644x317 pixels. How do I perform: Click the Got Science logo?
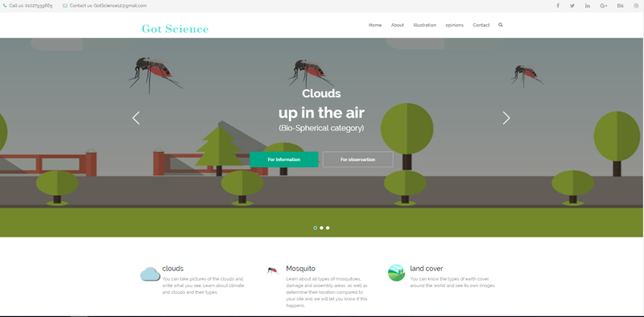(175, 29)
